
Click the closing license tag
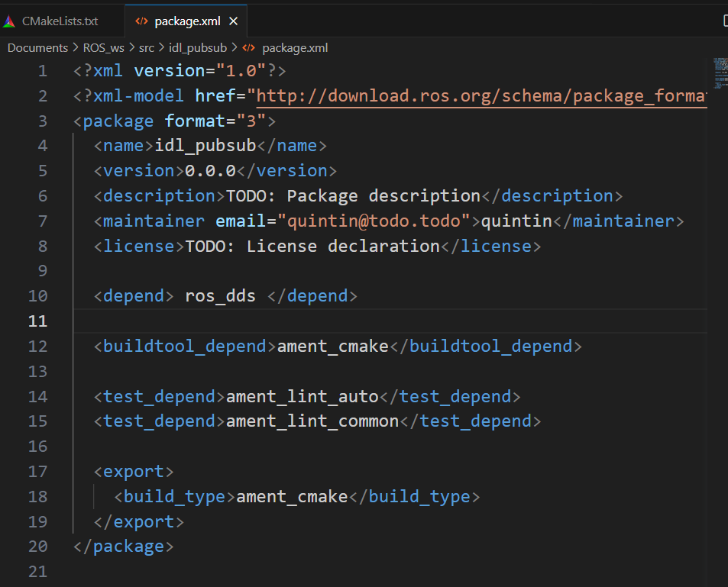pos(491,247)
